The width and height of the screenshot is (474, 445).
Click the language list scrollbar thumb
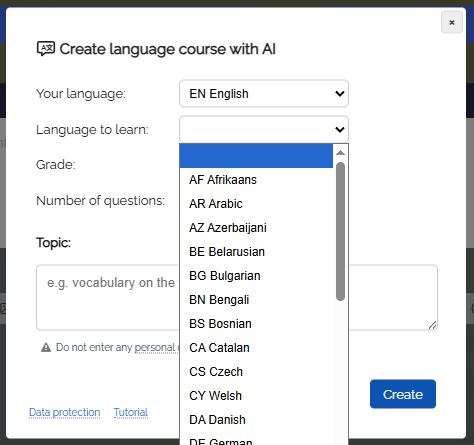340,231
